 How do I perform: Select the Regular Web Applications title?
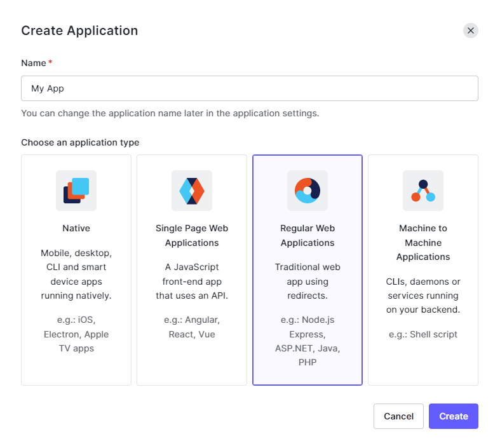click(307, 235)
